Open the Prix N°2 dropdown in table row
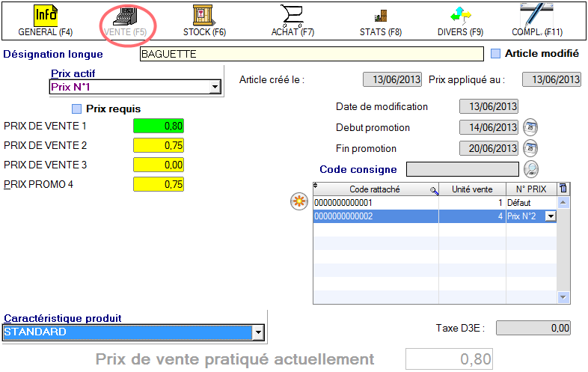The image size is (588, 372). (550, 216)
